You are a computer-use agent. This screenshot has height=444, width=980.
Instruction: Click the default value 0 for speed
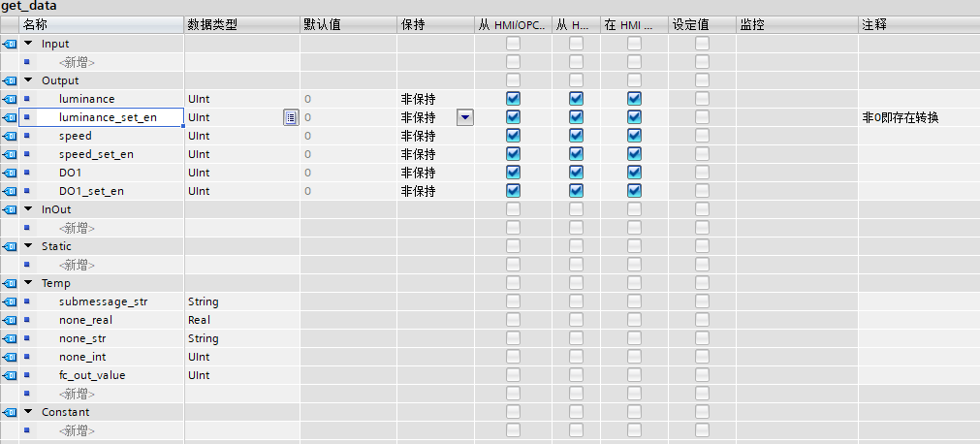click(x=307, y=136)
